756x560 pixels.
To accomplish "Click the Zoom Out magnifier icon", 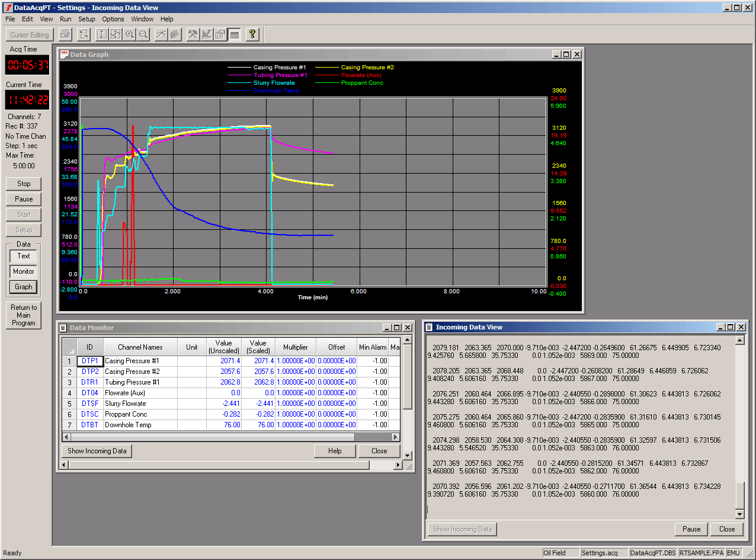I will pyautogui.click(x=143, y=34).
